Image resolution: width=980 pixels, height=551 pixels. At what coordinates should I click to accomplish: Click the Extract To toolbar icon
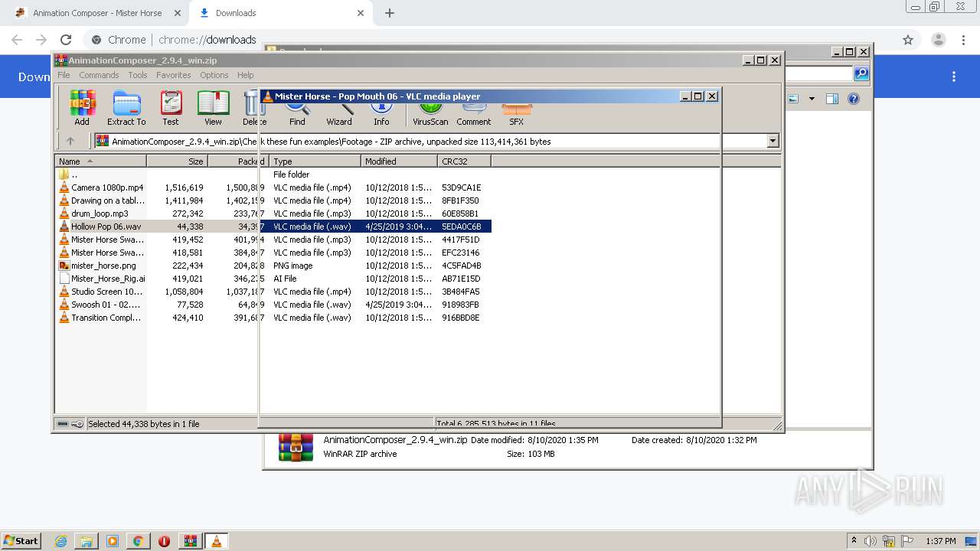coord(126,108)
